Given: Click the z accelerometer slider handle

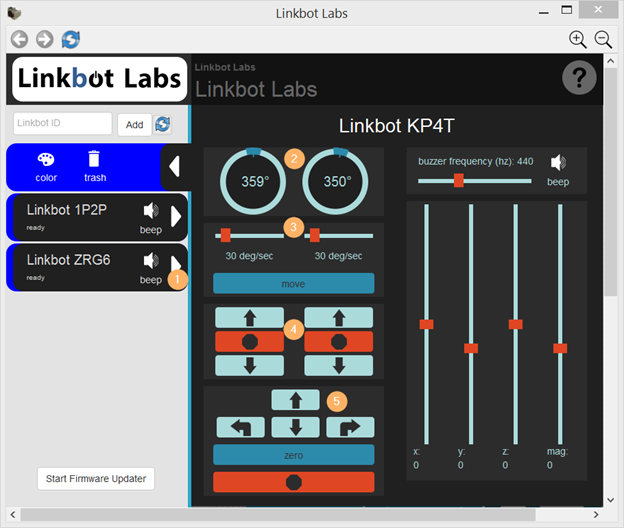Looking at the screenshot, I should click(x=515, y=324).
